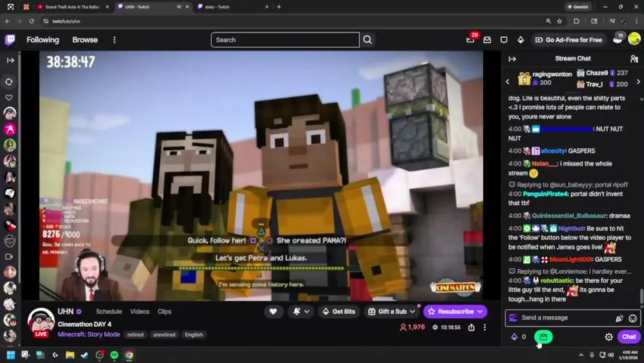Open the chat Community users icon
This screenshot has height=363, width=644.
[x=634, y=59]
